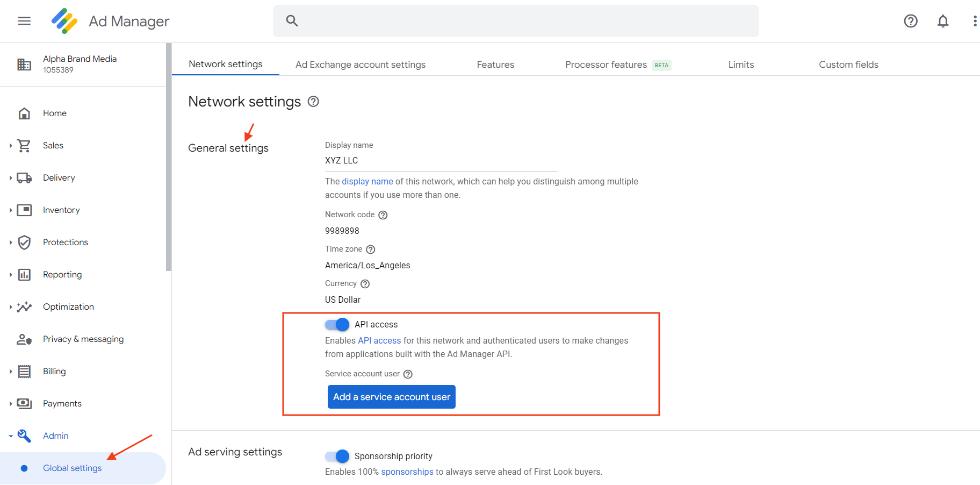This screenshot has height=485, width=980.
Task: Click the Ad Manager logo
Action: 64,21
